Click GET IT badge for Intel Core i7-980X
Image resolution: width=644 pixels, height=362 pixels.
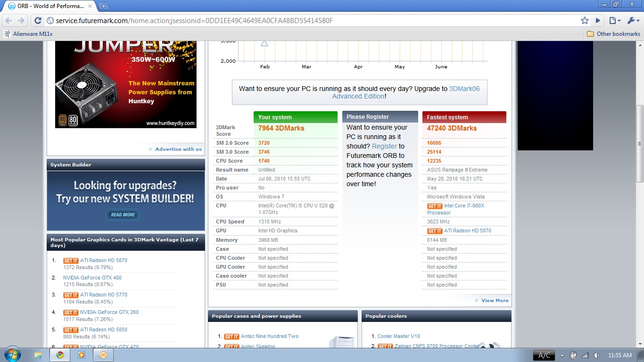click(x=435, y=206)
